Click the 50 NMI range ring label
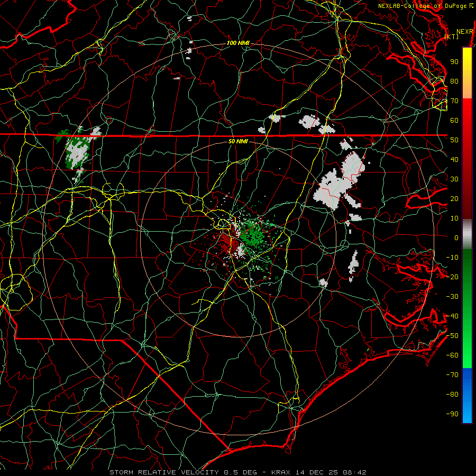This screenshot has height=476, width=476. pyautogui.click(x=238, y=141)
